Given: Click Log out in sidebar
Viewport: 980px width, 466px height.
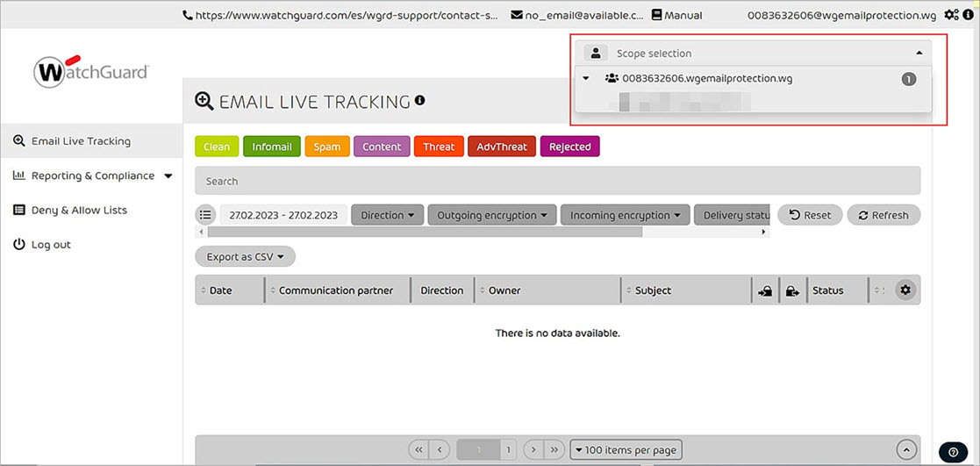Looking at the screenshot, I should pyautogui.click(x=42, y=245).
